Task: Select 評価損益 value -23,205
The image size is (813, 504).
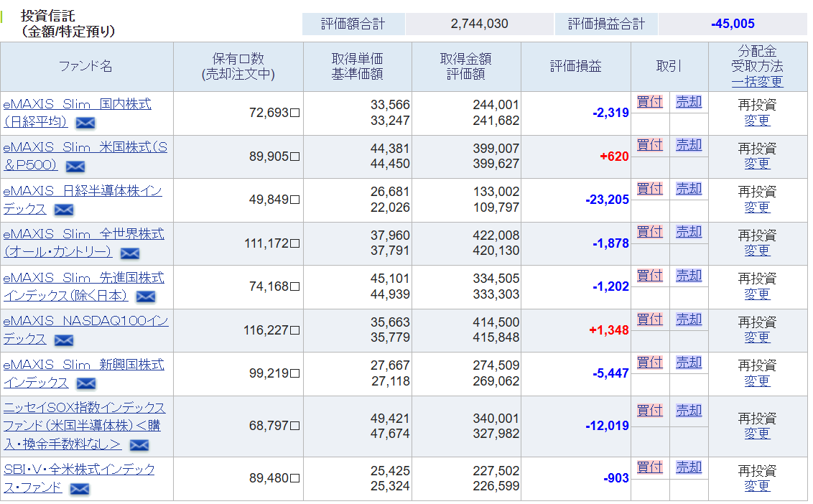Action: pos(607,200)
